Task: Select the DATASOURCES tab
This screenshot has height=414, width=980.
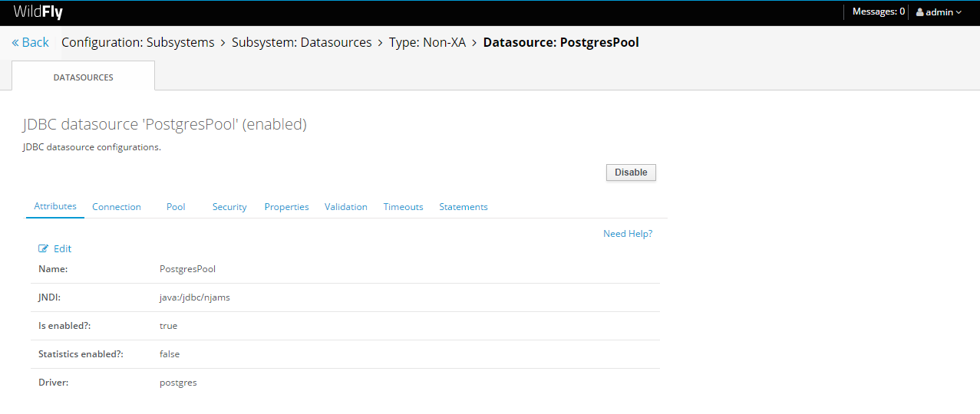Action: coord(83,77)
